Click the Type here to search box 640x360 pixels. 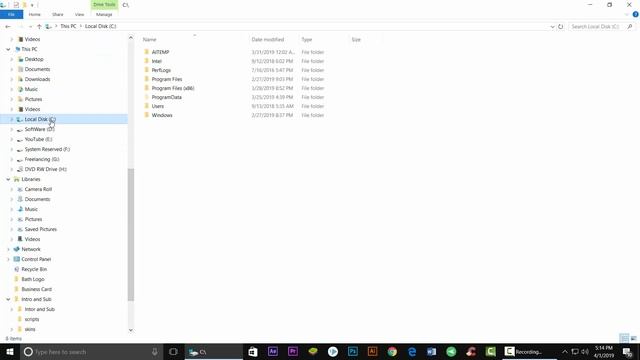[92, 351]
